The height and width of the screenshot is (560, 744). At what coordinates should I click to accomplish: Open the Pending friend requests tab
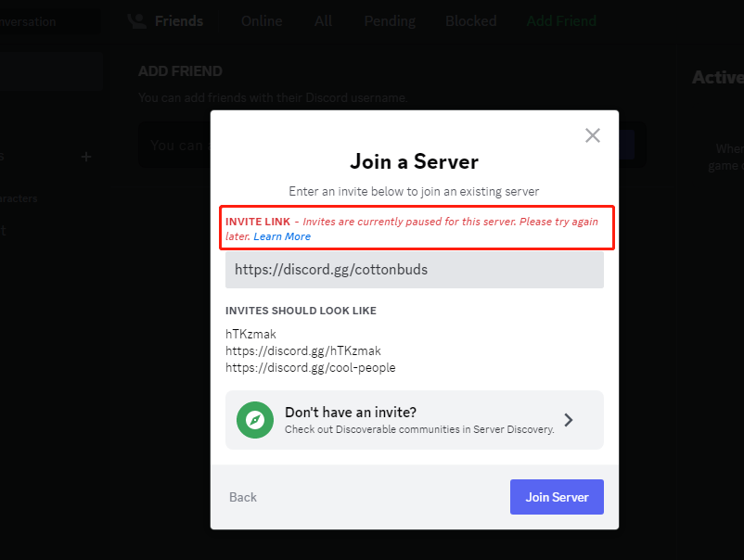point(389,20)
